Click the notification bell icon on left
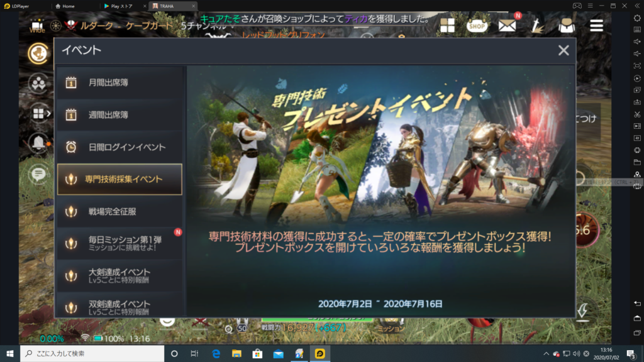 [x=39, y=143]
